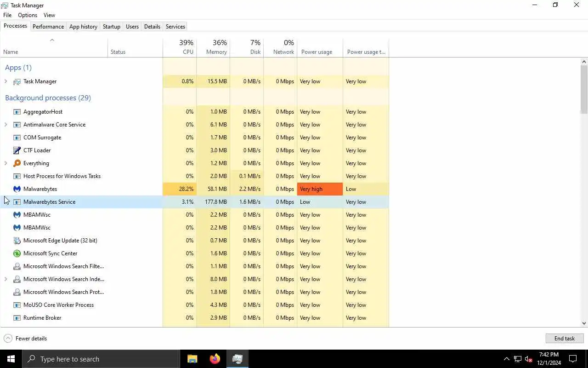The image size is (588, 368).
Task: Select the second MBAMWsc process row
Action: click(x=194, y=228)
